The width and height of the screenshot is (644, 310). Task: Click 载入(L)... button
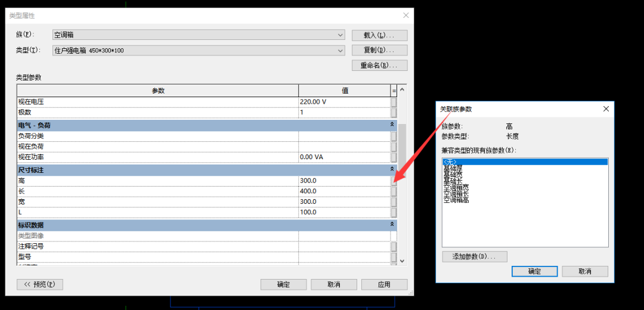point(379,35)
